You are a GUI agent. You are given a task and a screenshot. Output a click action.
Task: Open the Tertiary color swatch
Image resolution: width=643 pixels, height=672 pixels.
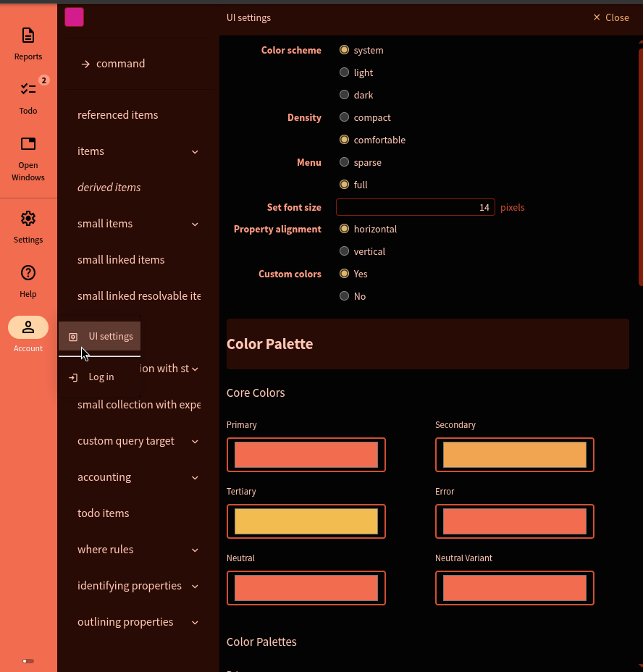pos(306,521)
